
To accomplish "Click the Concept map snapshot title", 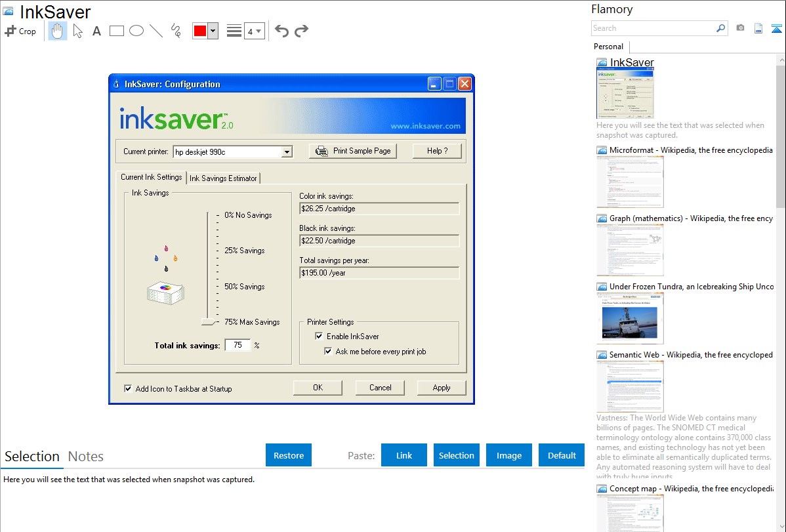I will [692, 488].
